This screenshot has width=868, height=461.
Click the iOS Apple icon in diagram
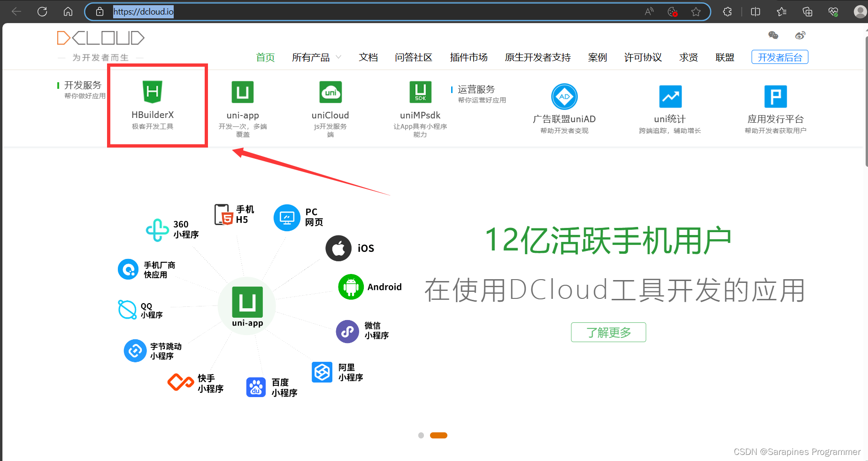pyautogui.click(x=338, y=248)
